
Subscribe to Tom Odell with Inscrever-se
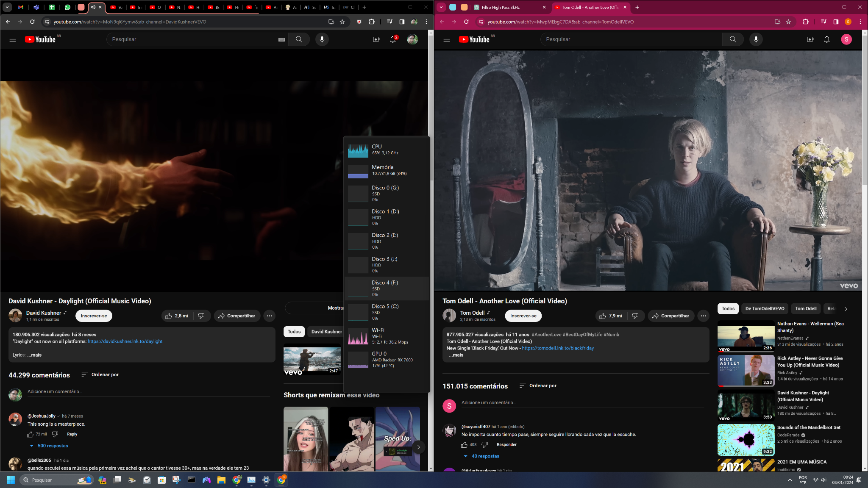(523, 316)
